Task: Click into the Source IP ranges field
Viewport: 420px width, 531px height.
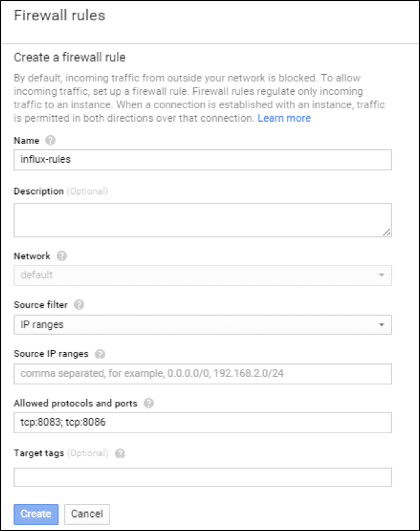Action: pos(202,373)
